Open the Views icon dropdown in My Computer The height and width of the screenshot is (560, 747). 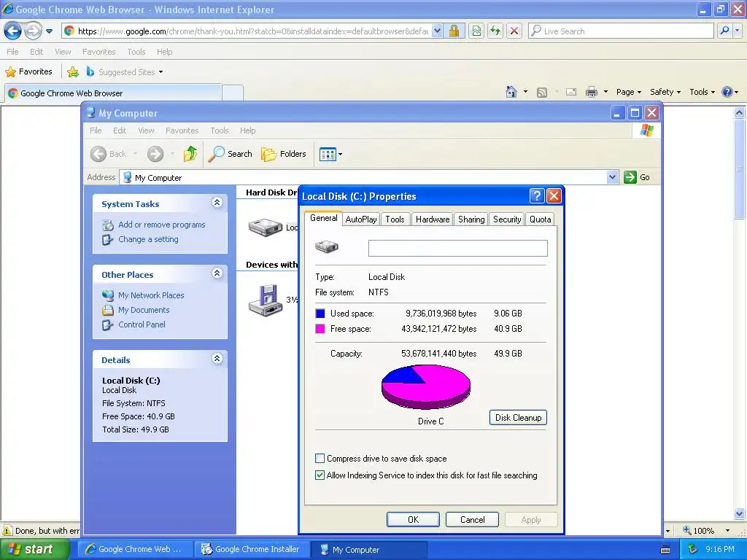(330, 155)
